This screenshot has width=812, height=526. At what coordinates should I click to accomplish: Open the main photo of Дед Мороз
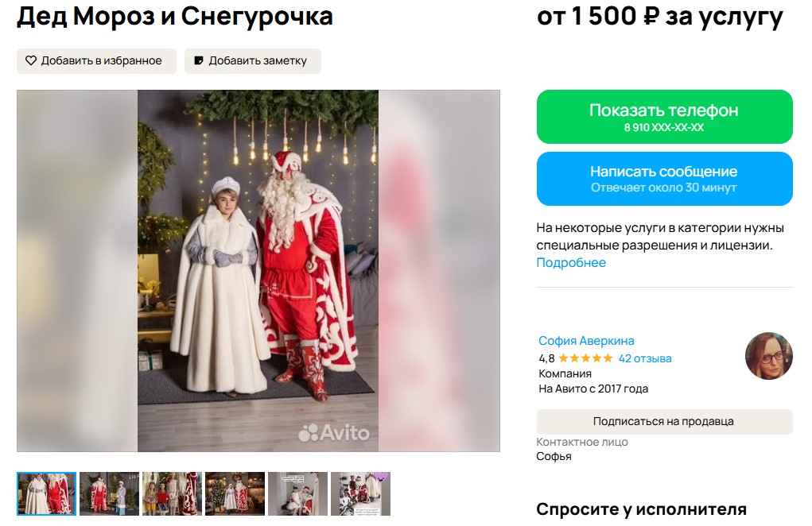tap(258, 270)
